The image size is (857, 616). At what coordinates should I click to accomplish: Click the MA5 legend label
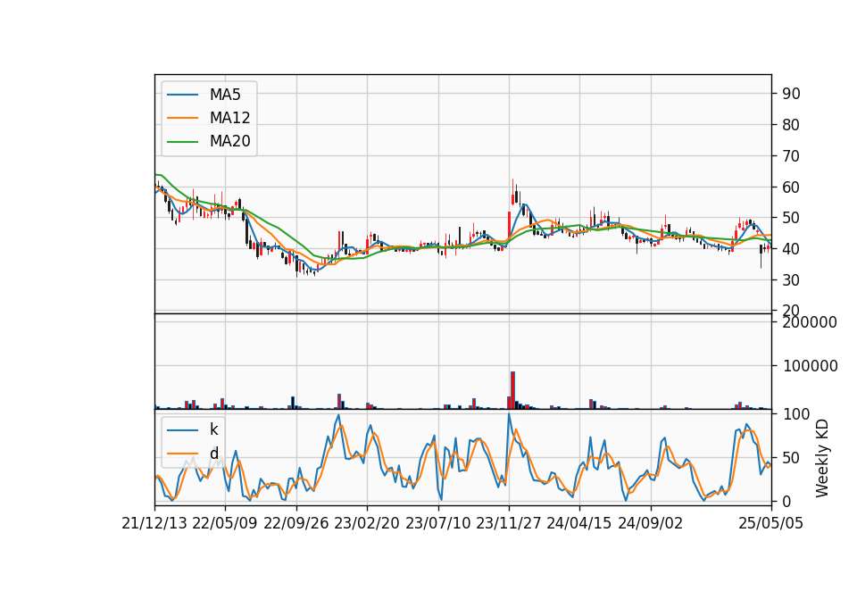point(225,95)
